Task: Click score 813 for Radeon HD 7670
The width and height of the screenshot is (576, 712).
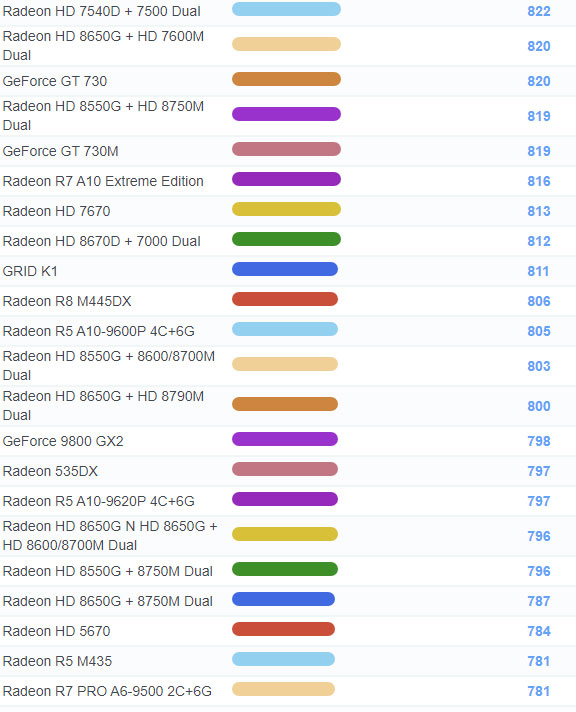Action: (x=539, y=211)
